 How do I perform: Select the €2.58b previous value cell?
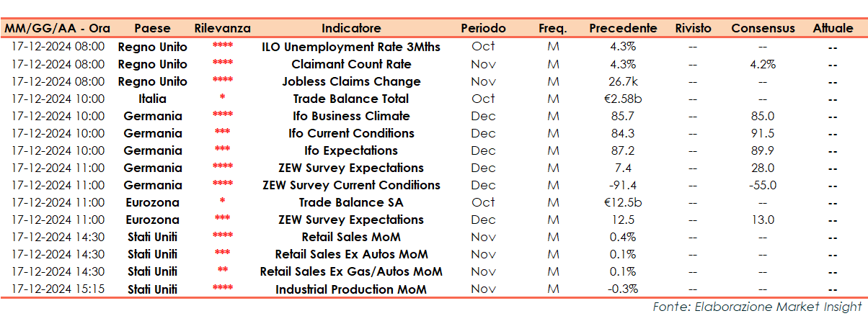tap(623, 99)
